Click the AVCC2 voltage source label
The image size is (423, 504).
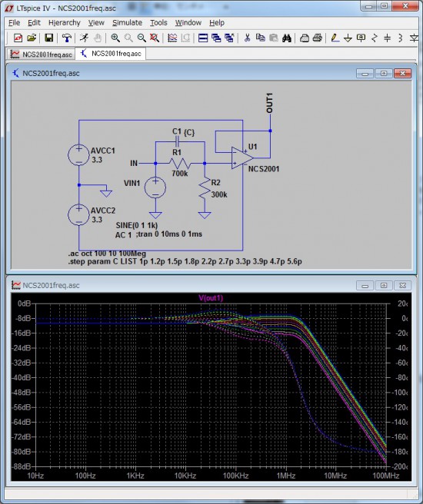[x=103, y=211]
